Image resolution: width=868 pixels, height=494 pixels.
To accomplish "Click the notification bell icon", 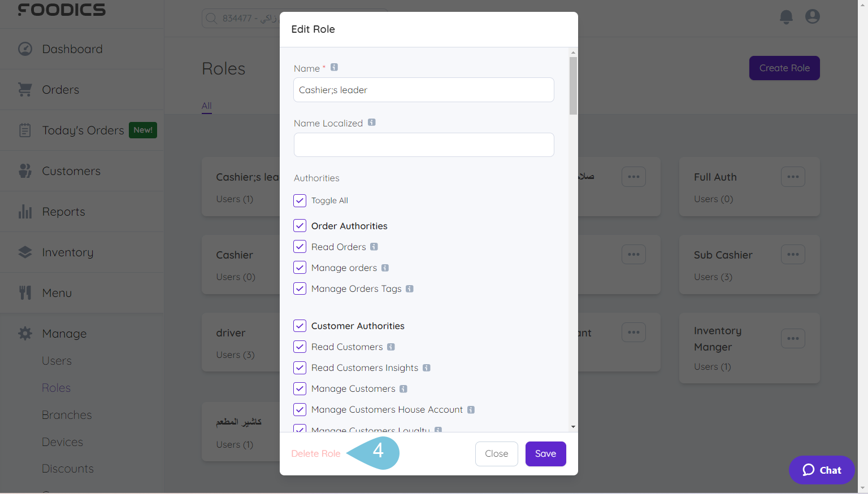I will coord(785,16).
